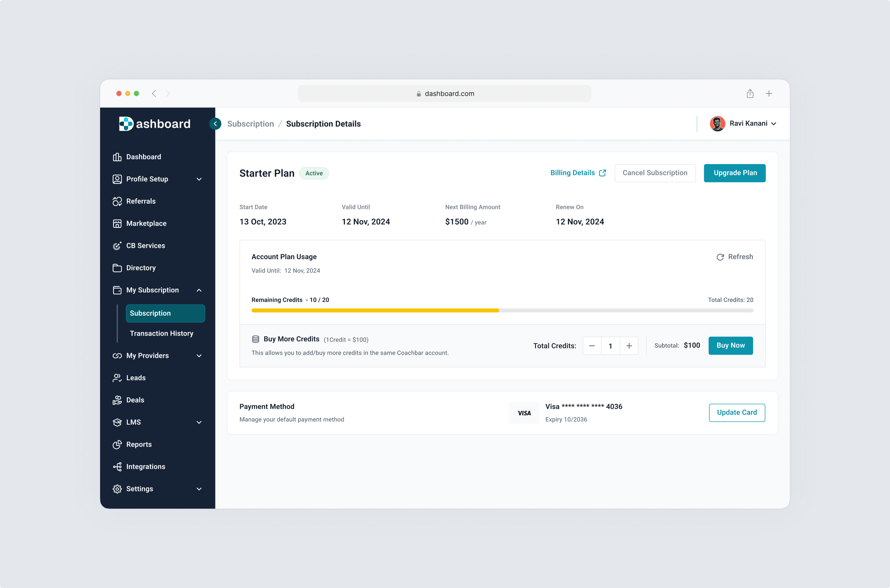Select the Referrals icon
This screenshot has height=588, width=890.
[x=117, y=201]
